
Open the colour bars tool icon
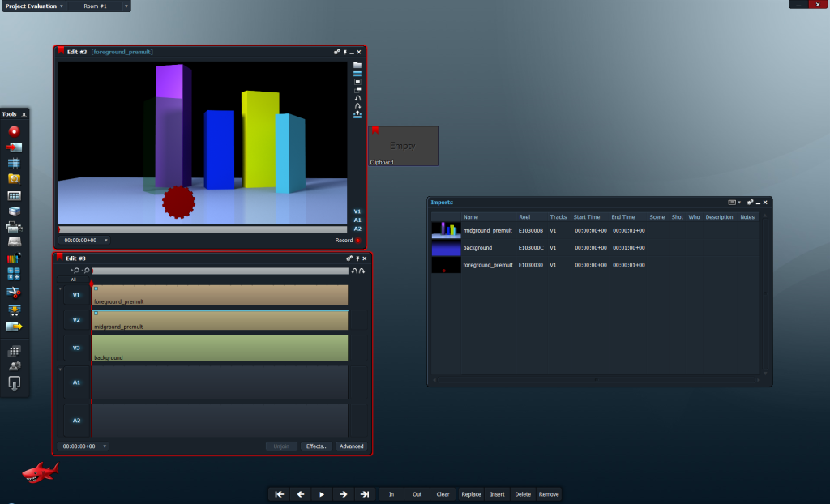click(x=15, y=258)
